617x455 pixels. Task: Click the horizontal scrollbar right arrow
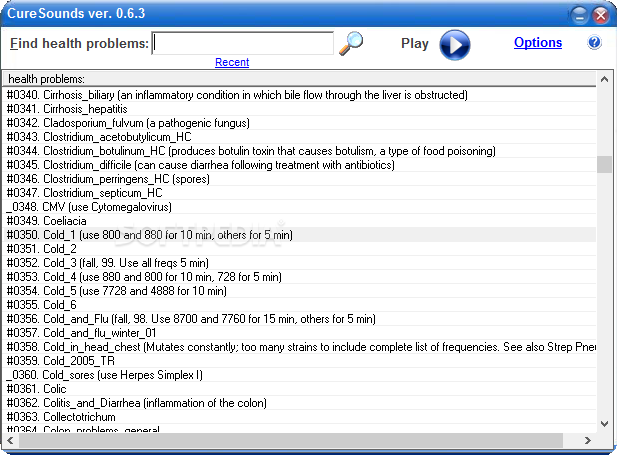(x=588, y=440)
